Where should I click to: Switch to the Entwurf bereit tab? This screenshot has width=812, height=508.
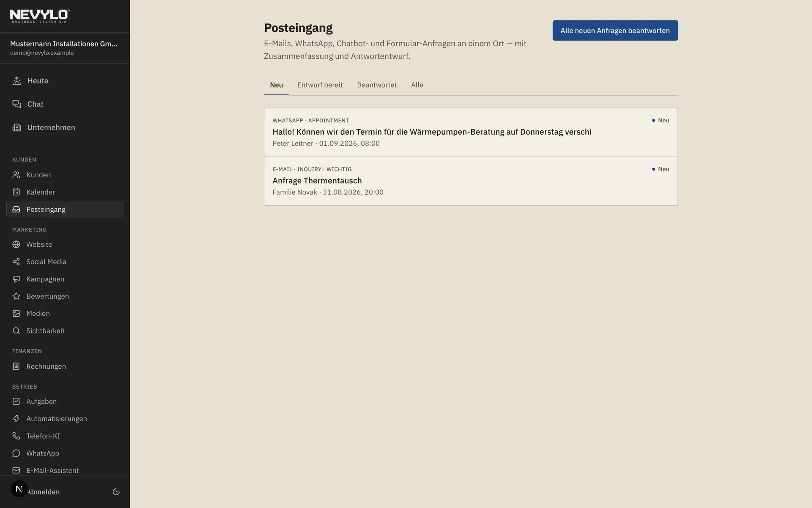click(x=320, y=85)
